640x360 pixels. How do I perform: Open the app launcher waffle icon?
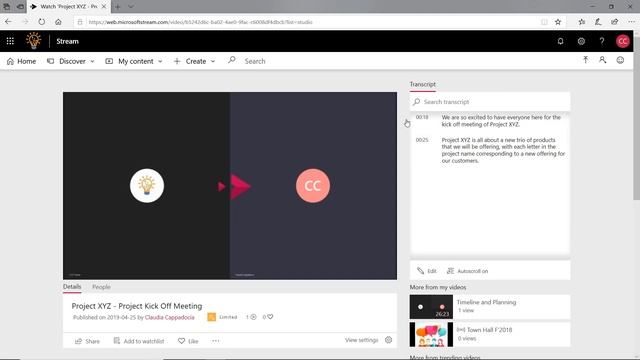click(10, 41)
